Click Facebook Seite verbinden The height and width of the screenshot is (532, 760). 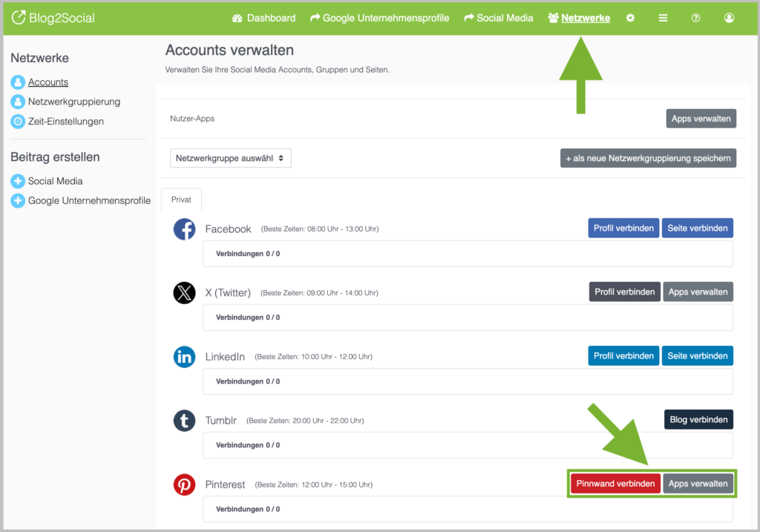698,229
